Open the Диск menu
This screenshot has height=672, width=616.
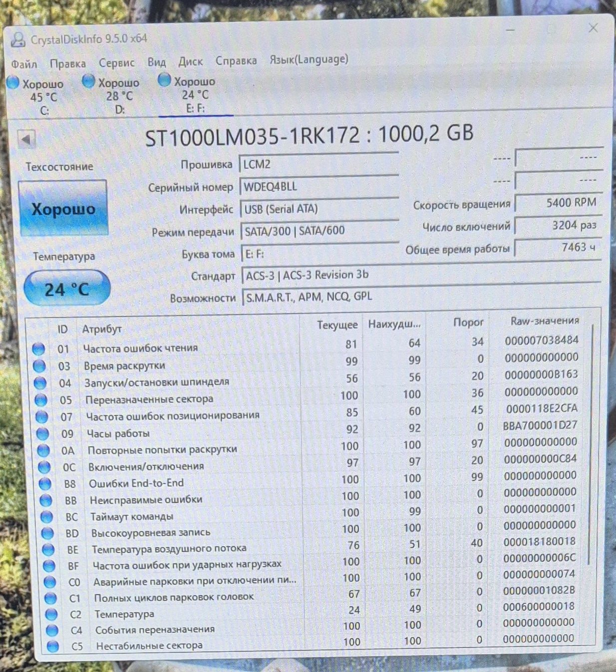click(191, 61)
